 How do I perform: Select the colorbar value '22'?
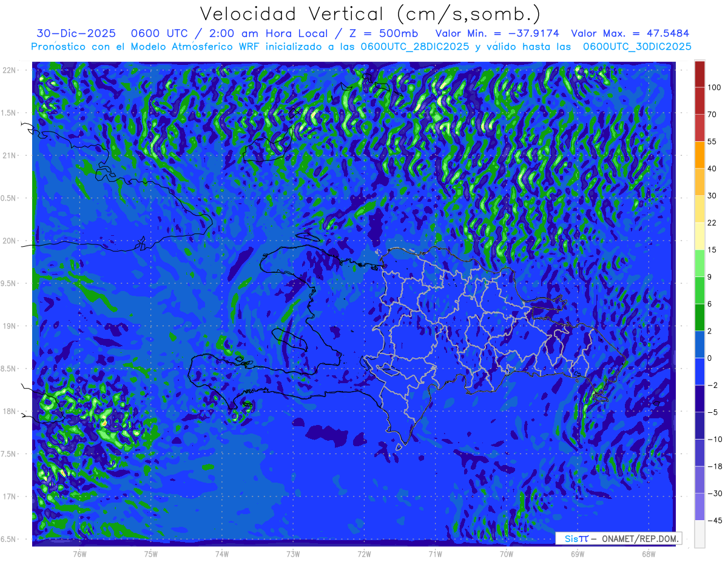click(712, 222)
